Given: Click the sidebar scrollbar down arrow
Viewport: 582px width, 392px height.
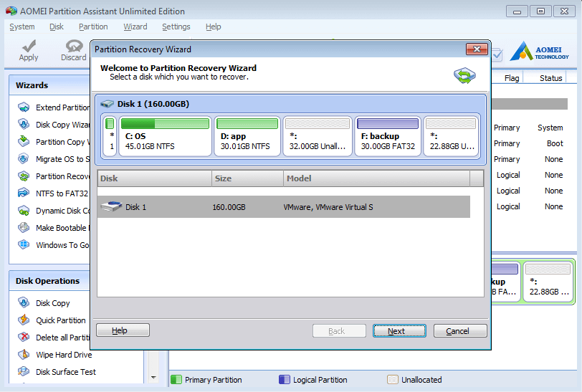Looking at the screenshot, I should point(153,378).
